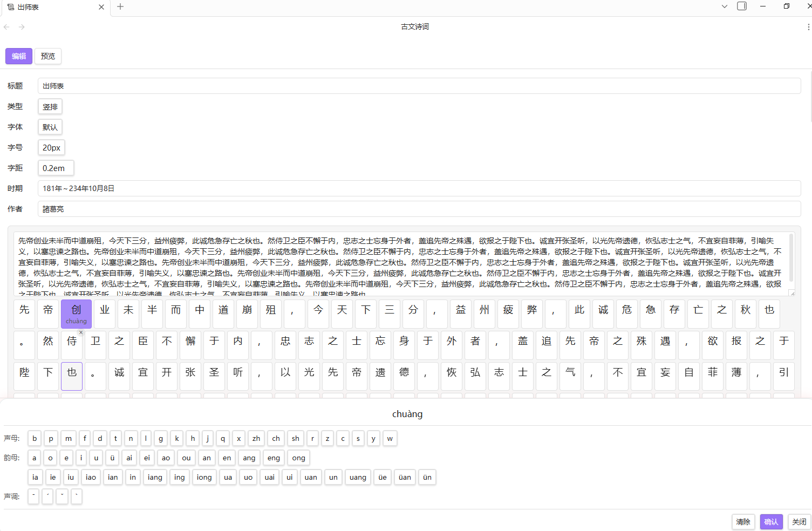The image size is (812, 531).
Task: Remove pinyin with small x on 创 tile
Action: (x=81, y=332)
